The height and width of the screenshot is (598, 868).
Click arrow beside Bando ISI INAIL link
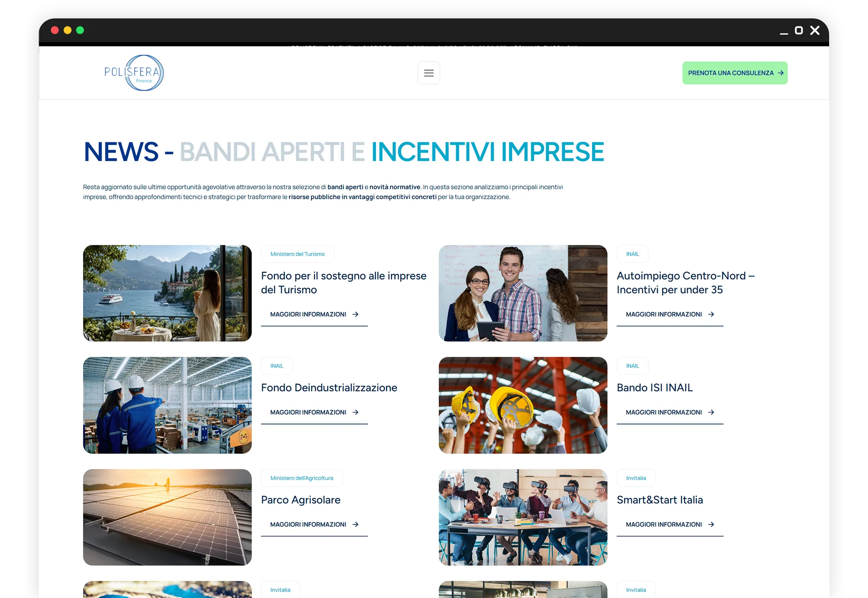(711, 412)
